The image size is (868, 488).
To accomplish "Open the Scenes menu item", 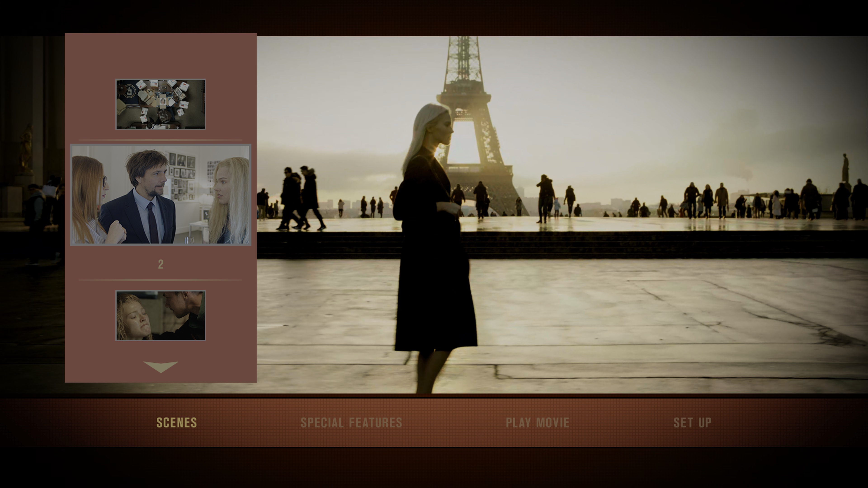I will [177, 422].
